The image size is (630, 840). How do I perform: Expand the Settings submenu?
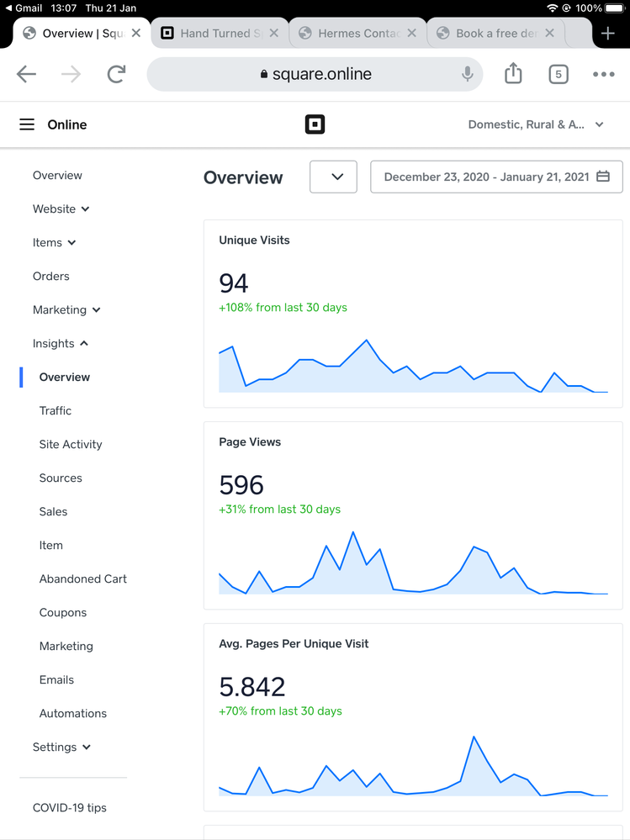[x=61, y=747]
